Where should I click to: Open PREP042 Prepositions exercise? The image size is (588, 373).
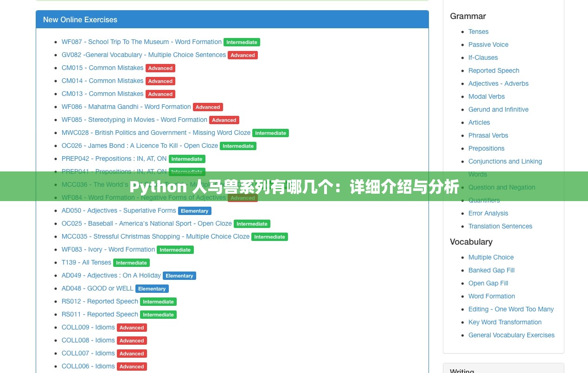pyautogui.click(x=114, y=158)
